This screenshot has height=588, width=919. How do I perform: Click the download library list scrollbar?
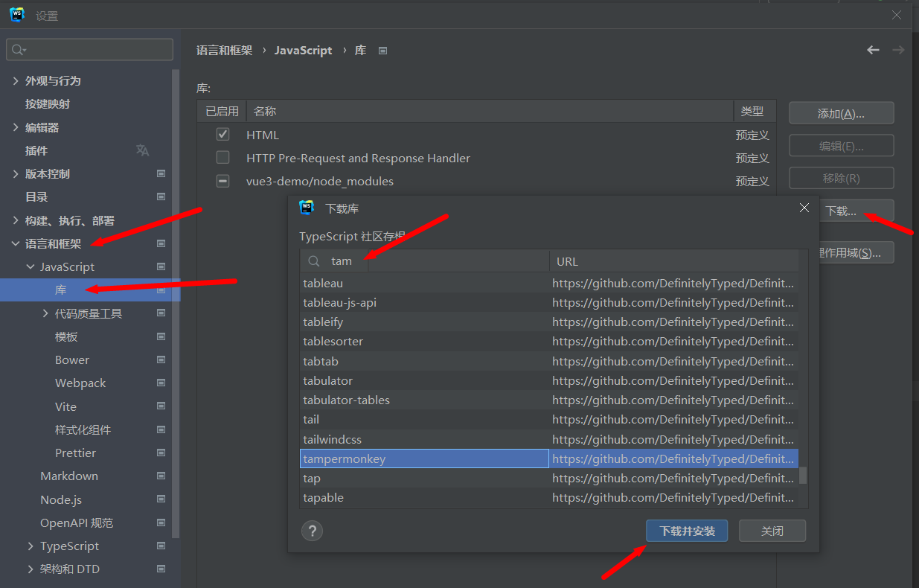tap(803, 475)
